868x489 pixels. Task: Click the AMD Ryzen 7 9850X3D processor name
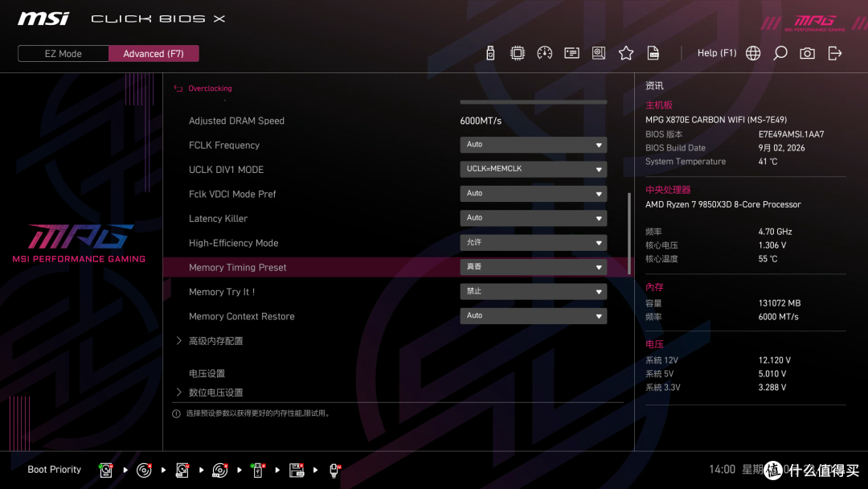pos(723,204)
